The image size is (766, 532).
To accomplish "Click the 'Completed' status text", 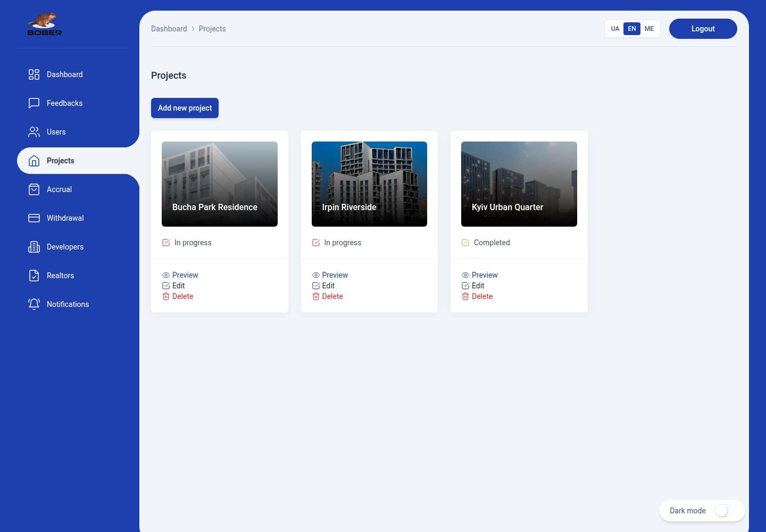I will [x=492, y=243].
